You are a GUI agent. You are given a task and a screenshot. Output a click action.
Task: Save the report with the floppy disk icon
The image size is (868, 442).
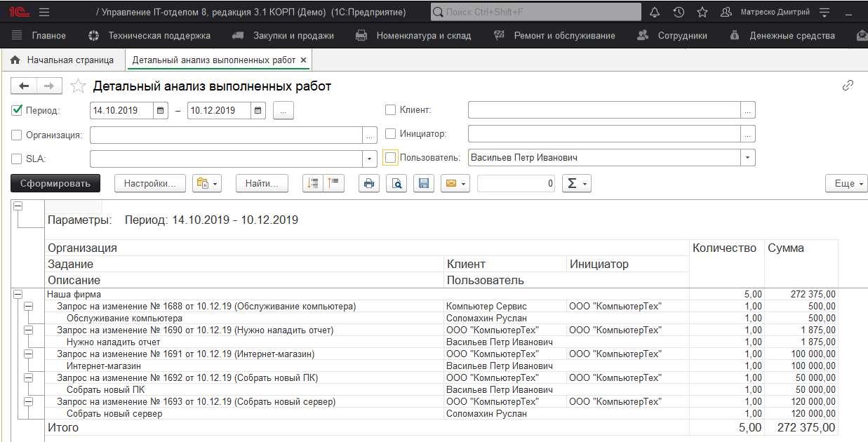[424, 183]
